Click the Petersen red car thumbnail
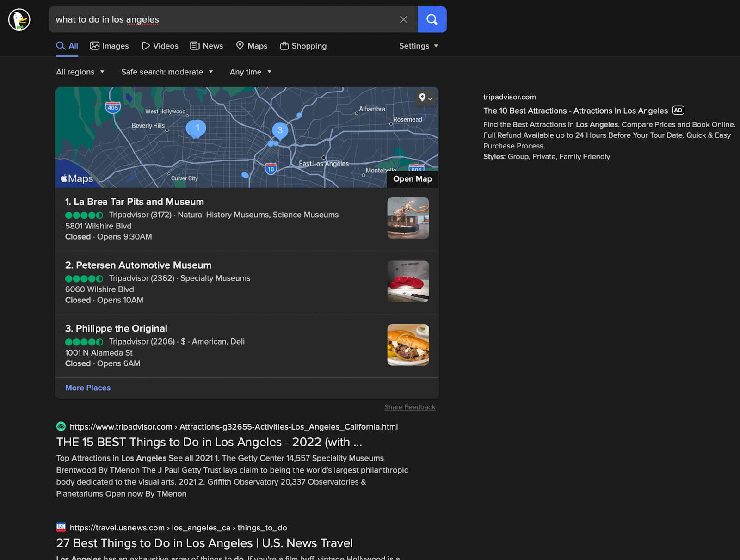Image resolution: width=740 pixels, height=560 pixels. pyautogui.click(x=408, y=281)
